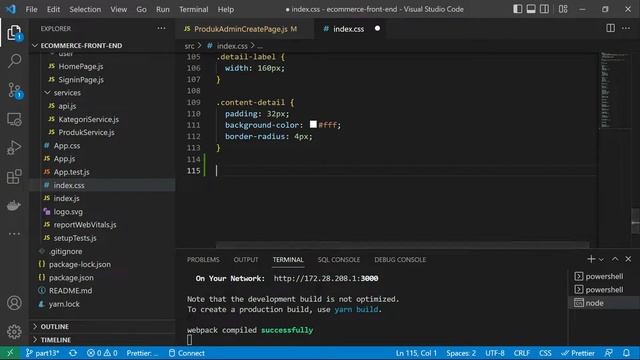
Task: Open Remote Explorer icon in activity bar
Action: 14,119
